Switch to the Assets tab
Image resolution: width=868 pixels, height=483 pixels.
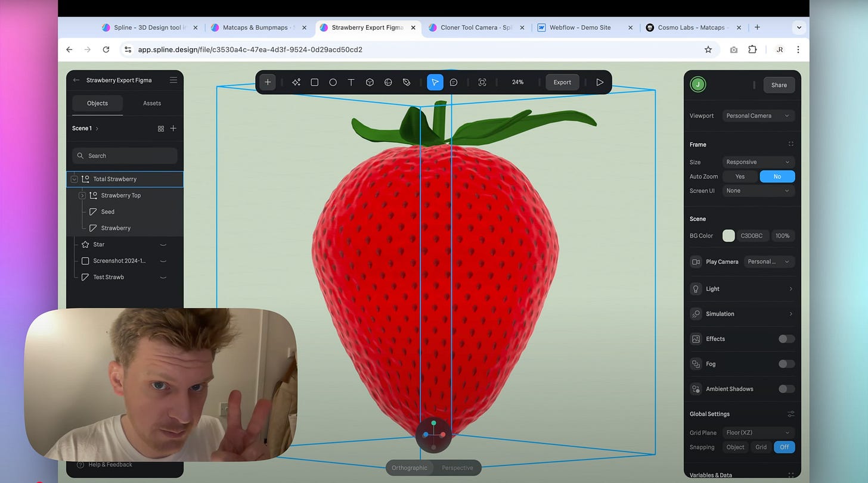click(152, 103)
